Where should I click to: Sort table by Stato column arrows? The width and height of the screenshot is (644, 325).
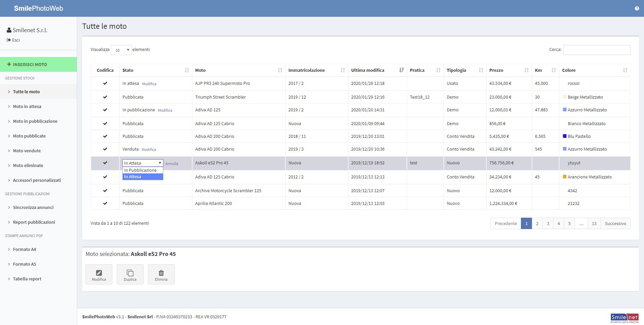[x=187, y=70]
